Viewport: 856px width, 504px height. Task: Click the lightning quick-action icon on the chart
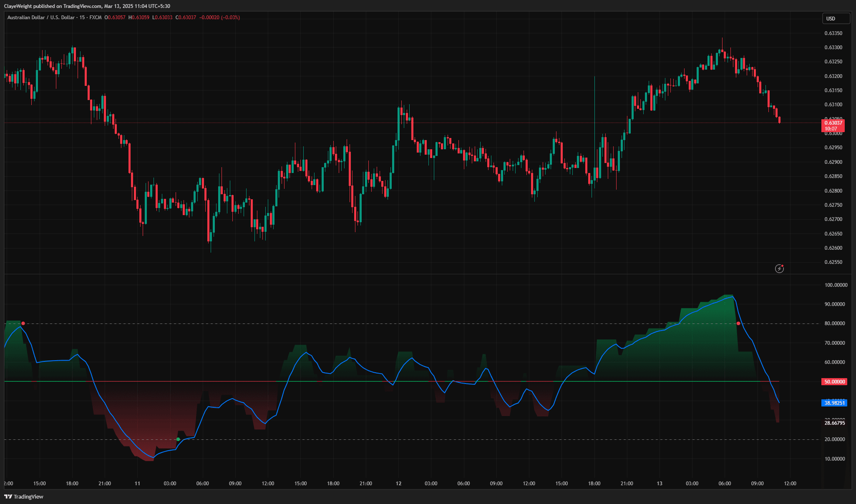click(779, 269)
